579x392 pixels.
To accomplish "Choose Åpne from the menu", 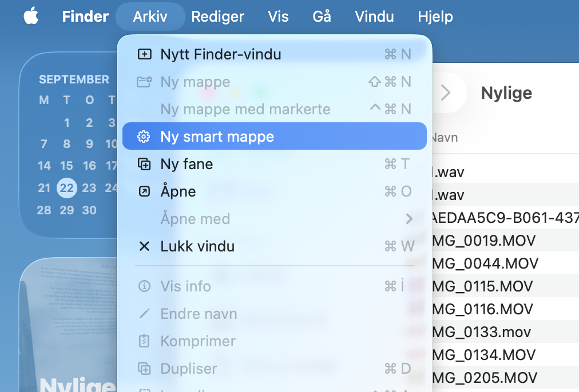I will 275,191.
